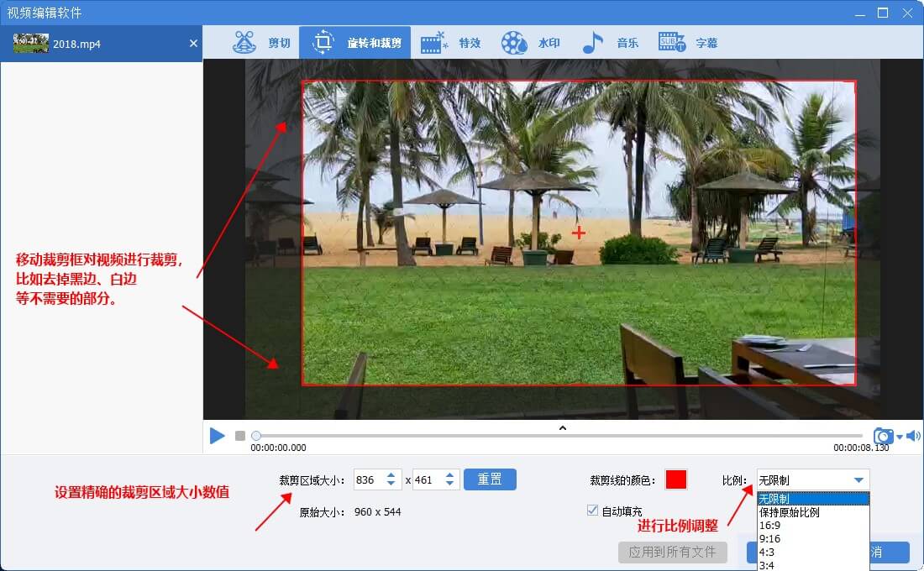
Task: Select 无限制 in the ratio list
Action: pos(812,499)
